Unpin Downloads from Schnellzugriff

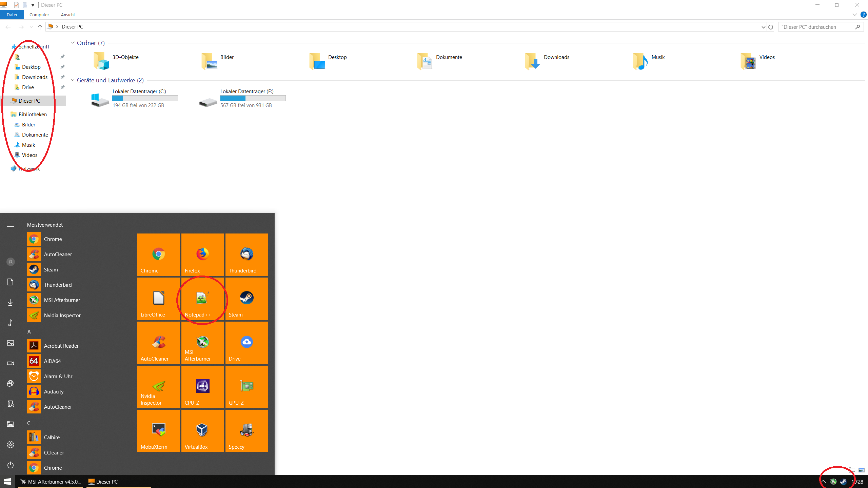(x=62, y=77)
